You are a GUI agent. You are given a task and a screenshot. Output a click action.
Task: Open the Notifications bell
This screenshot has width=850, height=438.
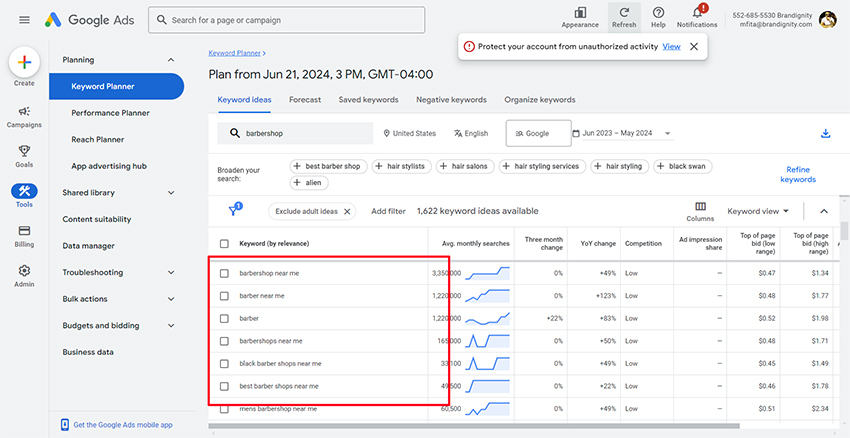pos(697,17)
